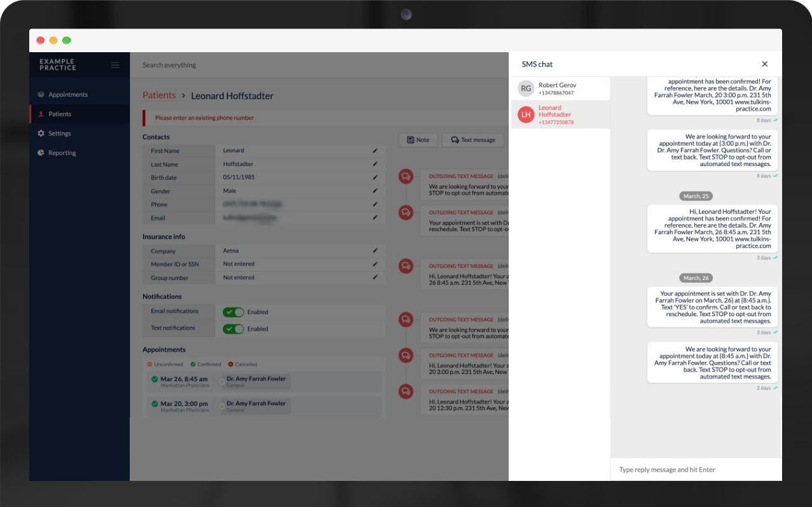The width and height of the screenshot is (812, 507).
Task: Click timeline icon for '20 12:30 p.m.' message
Action: [x=406, y=391]
